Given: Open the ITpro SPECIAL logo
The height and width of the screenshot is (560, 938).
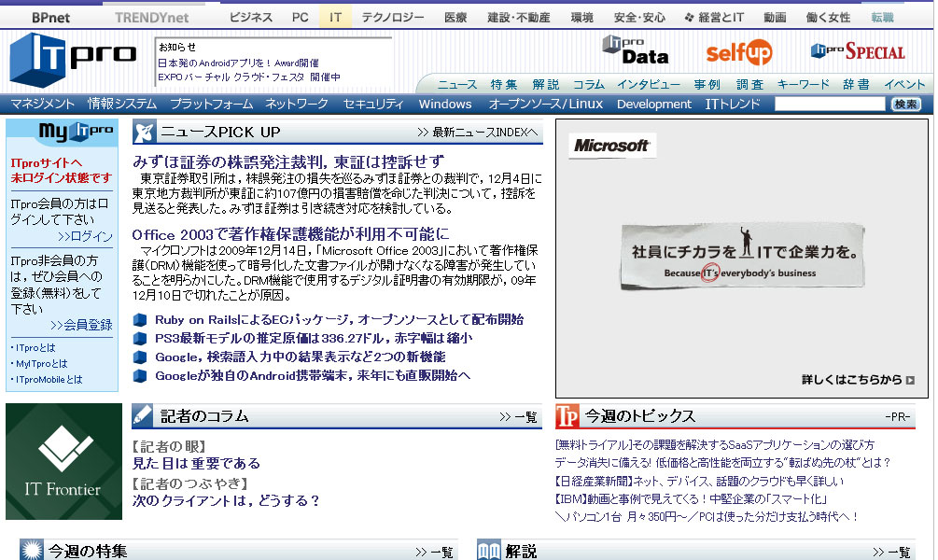Looking at the screenshot, I should 857,51.
